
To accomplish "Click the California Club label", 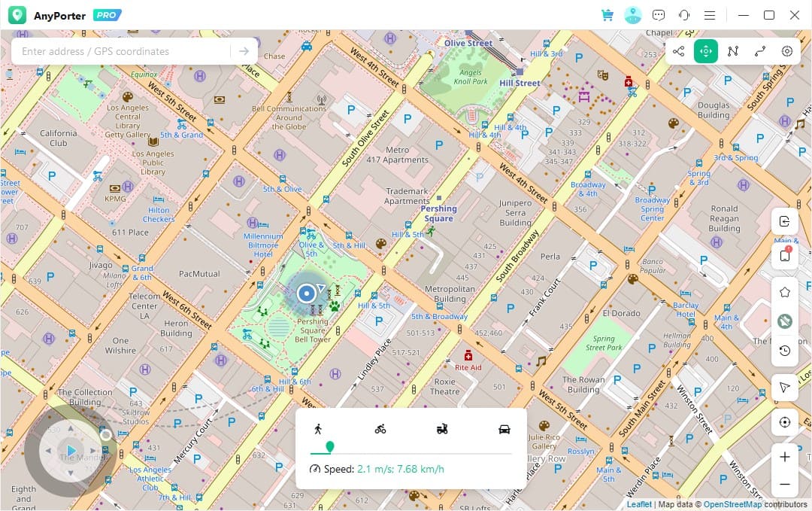I will pyautogui.click(x=58, y=138).
